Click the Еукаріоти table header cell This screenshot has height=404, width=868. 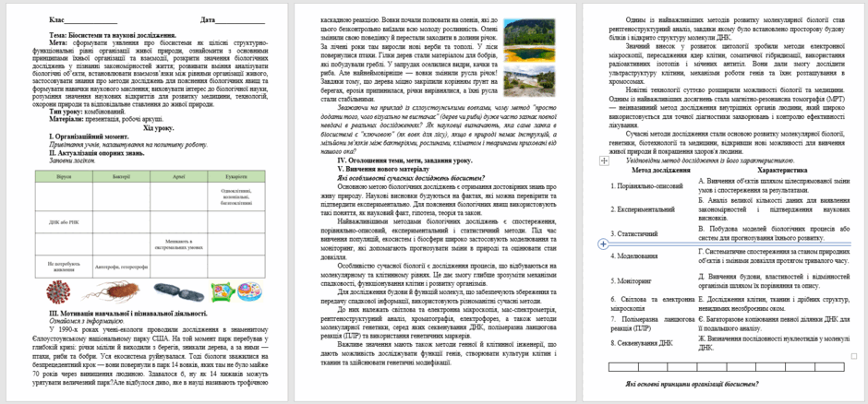tap(236, 176)
